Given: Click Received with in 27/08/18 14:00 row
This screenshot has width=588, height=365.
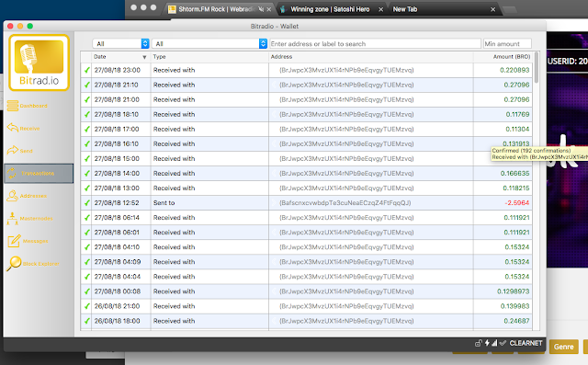Looking at the screenshot, I should [x=174, y=174].
